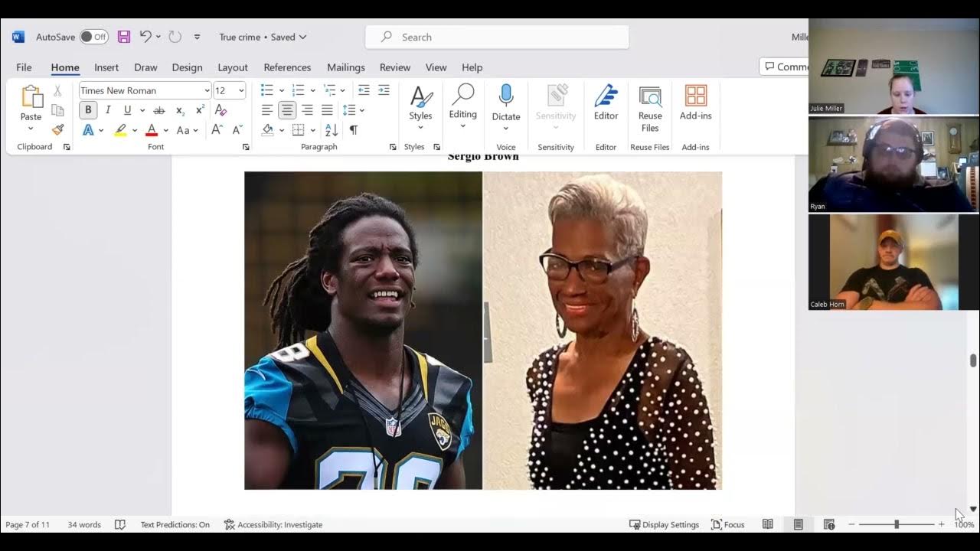Toggle AutoSave off switch

tap(92, 36)
